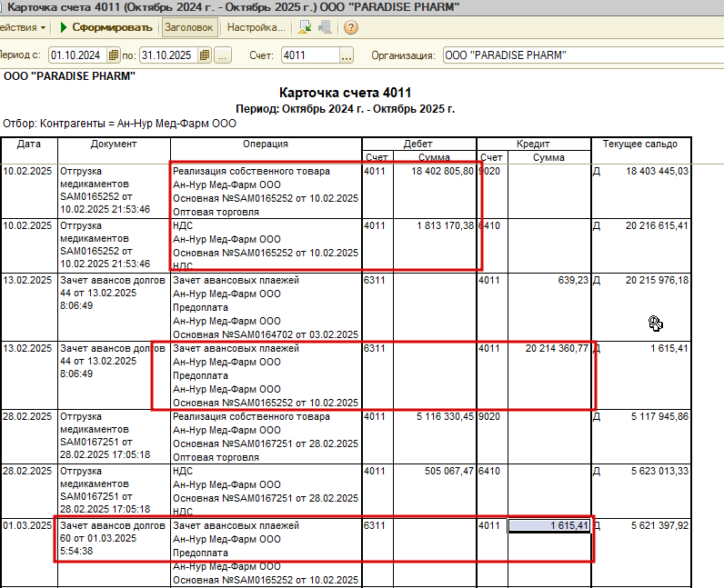Open account chooser ellipsis next to 4011
Viewport: 724px width, 588px height.
click(x=347, y=55)
